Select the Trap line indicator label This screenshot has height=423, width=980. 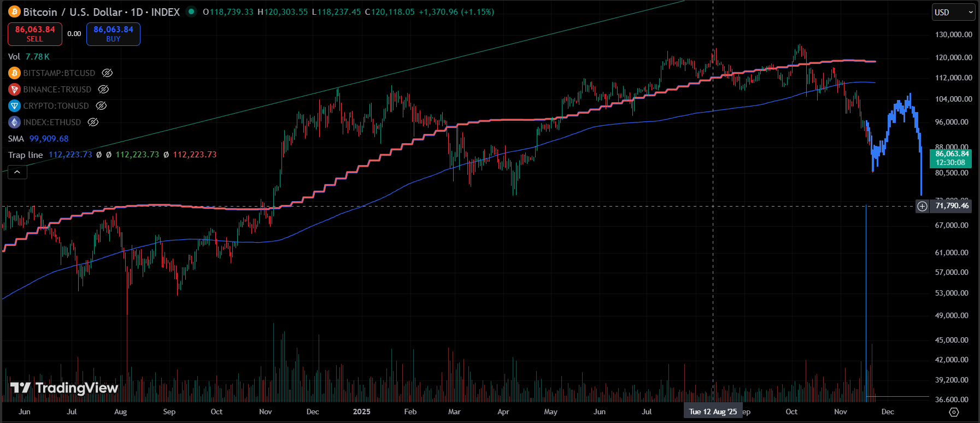[x=25, y=155]
